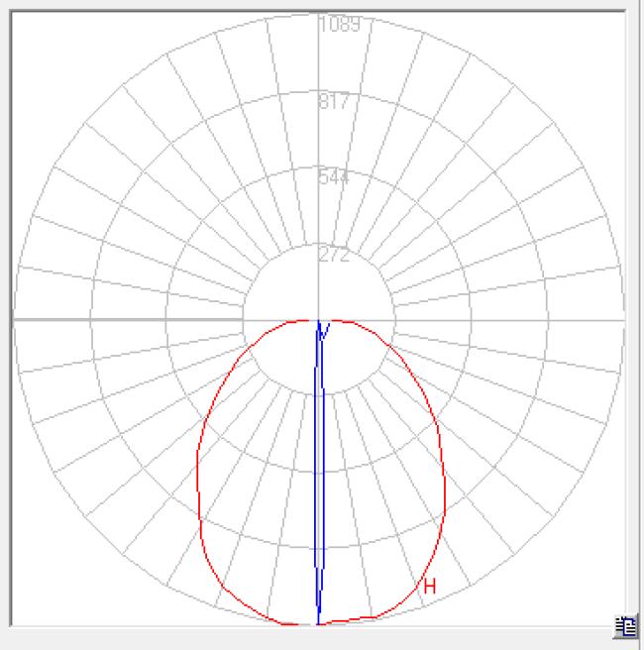The image size is (644, 650).
Task: Click the red curve's top where it crosses the axis
Action: (318, 320)
